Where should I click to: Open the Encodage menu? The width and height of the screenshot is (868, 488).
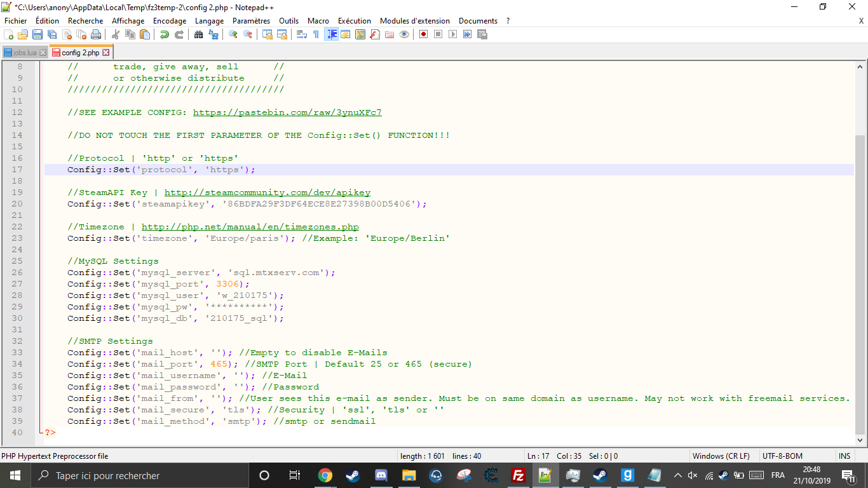(x=170, y=21)
